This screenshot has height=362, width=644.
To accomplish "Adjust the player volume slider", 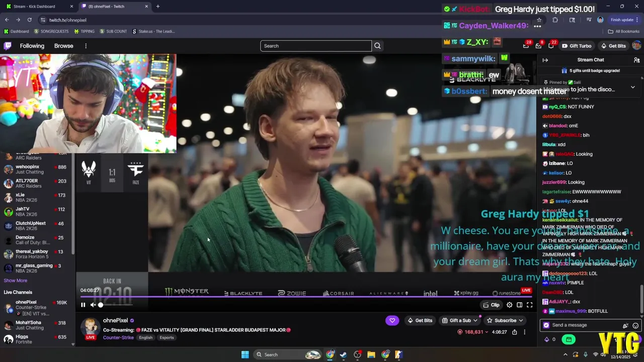I will click(116, 305).
